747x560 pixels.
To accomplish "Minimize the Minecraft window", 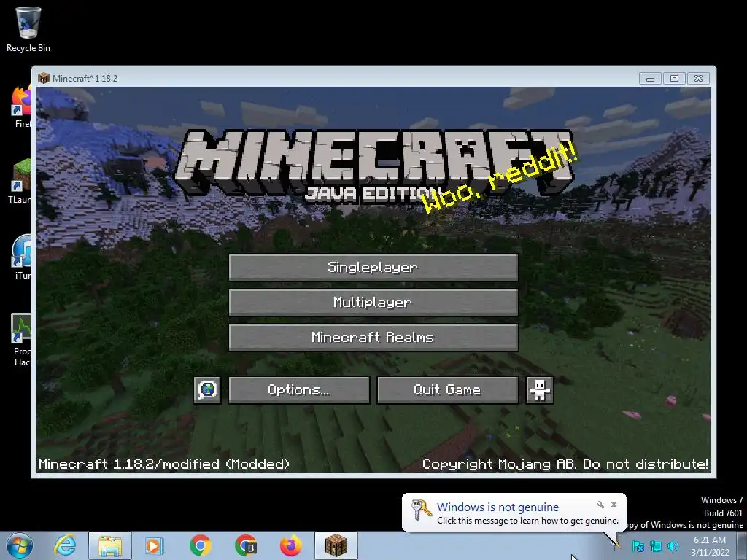I will [x=650, y=78].
